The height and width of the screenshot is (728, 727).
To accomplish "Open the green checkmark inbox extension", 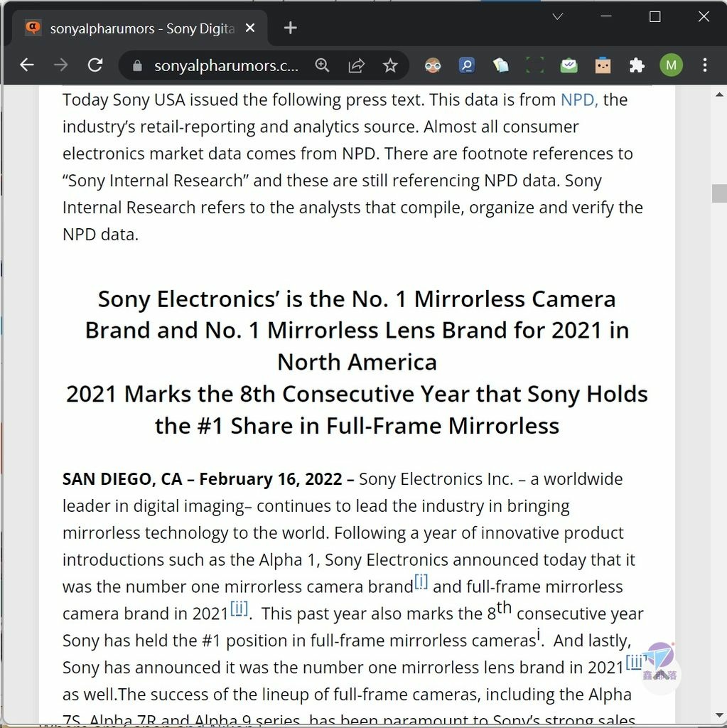I will [x=569, y=65].
